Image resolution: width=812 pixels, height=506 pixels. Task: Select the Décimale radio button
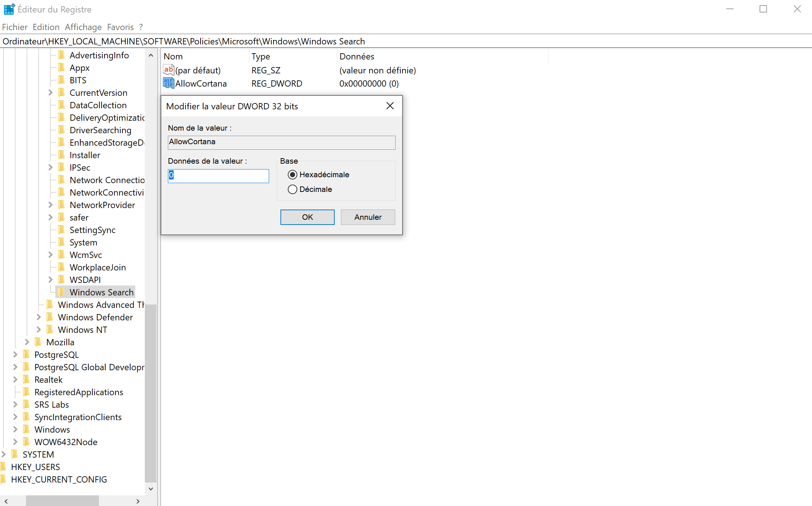[293, 189]
